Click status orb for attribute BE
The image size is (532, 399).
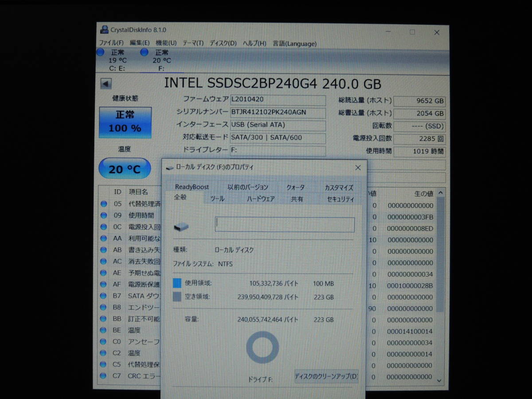[x=104, y=330]
